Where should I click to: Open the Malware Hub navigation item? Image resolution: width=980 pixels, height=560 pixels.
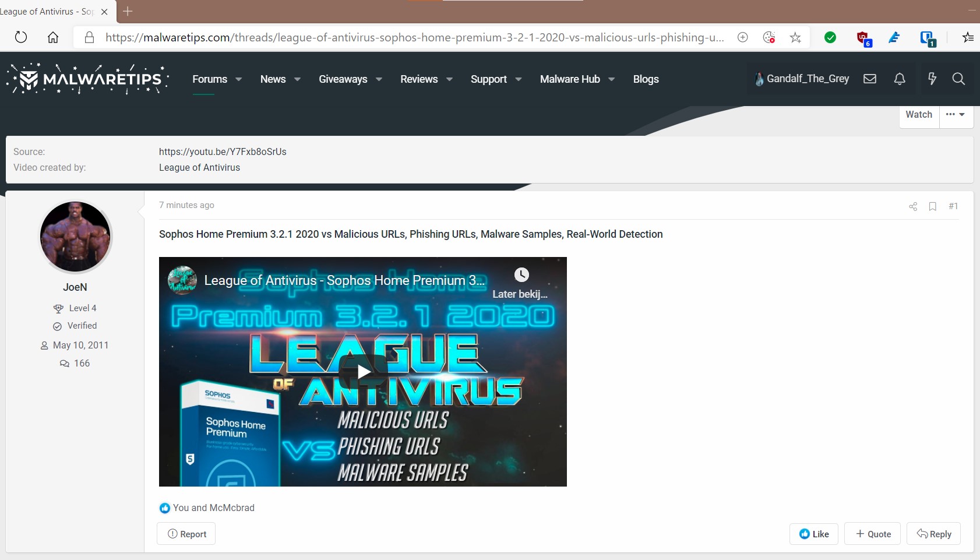click(570, 79)
